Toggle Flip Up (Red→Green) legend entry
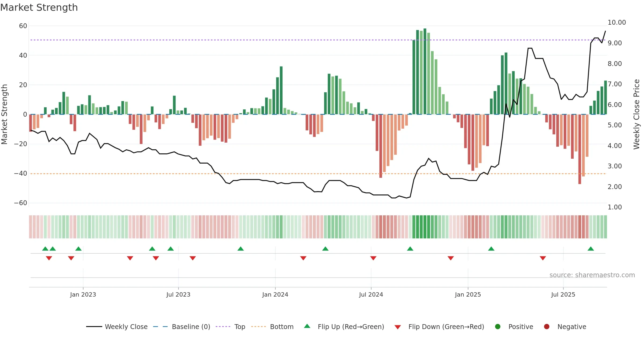 point(344,327)
